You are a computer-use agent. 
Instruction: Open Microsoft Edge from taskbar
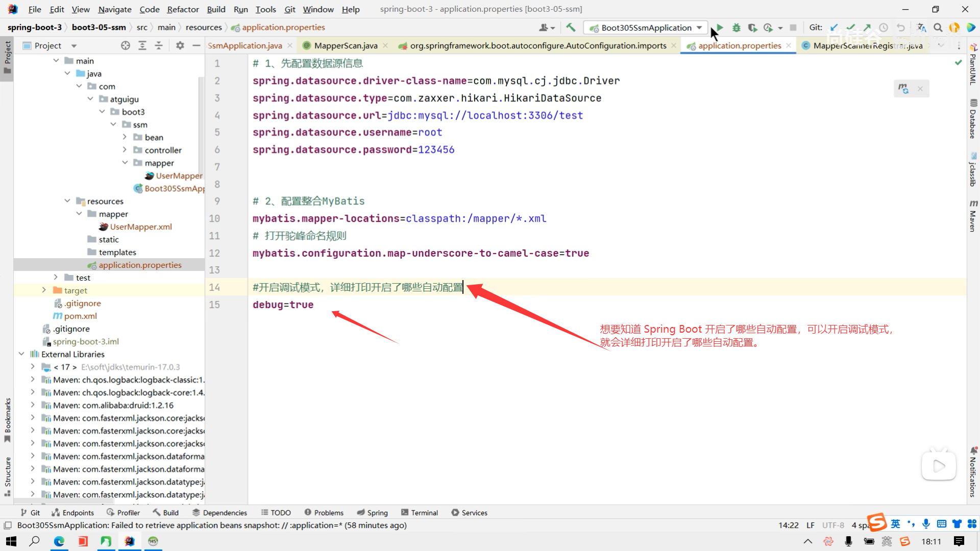click(x=59, y=541)
